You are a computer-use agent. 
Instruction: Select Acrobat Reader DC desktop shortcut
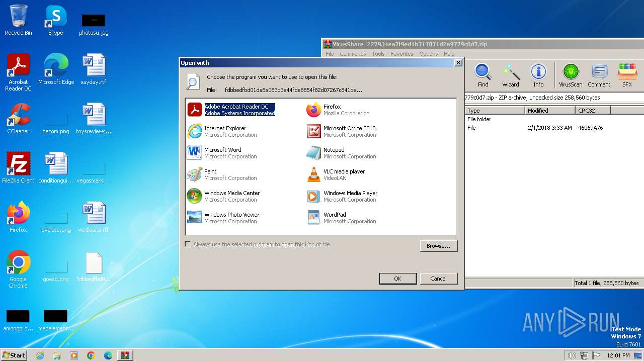click(18, 72)
